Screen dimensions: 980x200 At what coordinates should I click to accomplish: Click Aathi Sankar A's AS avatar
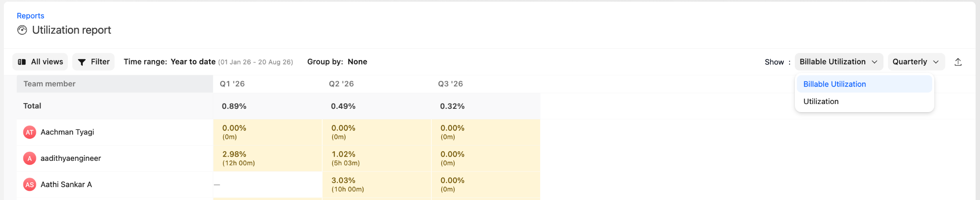coord(30,185)
